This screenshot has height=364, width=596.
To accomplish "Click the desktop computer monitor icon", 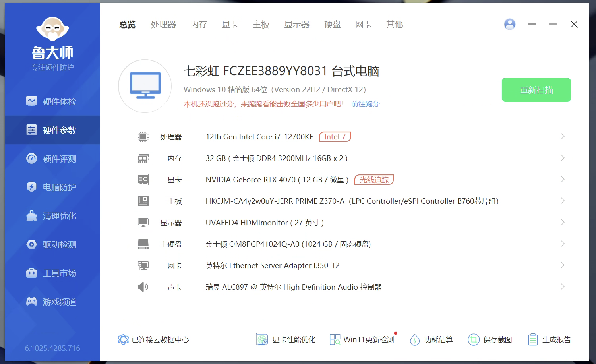I will click(145, 86).
